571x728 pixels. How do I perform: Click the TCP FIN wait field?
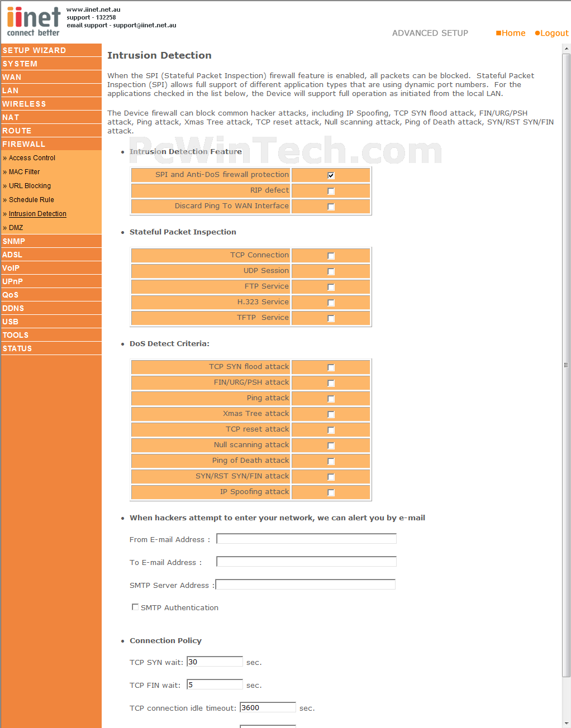tap(215, 684)
